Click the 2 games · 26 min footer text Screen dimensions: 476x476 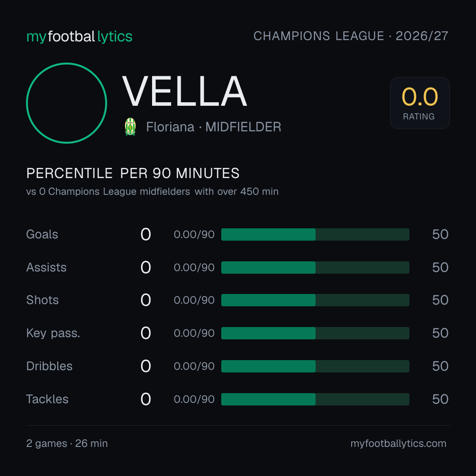click(x=67, y=443)
